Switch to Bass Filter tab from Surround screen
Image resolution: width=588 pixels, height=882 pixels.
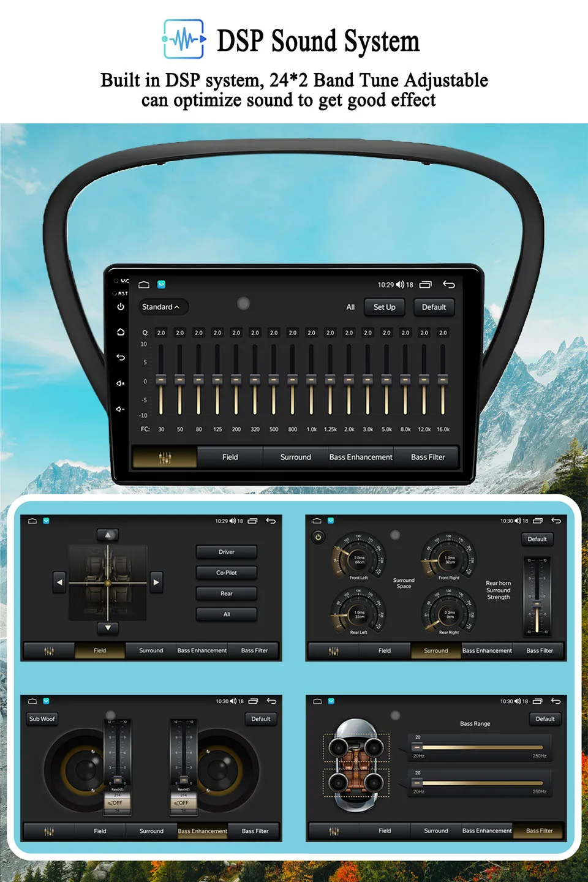pos(540,650)
